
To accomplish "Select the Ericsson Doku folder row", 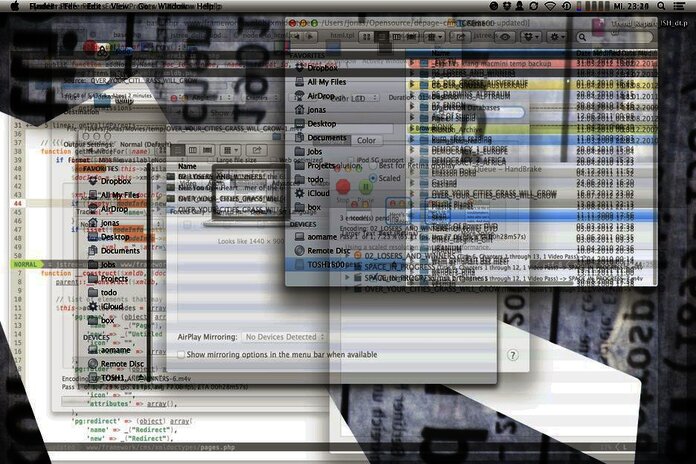I will 532,172.
